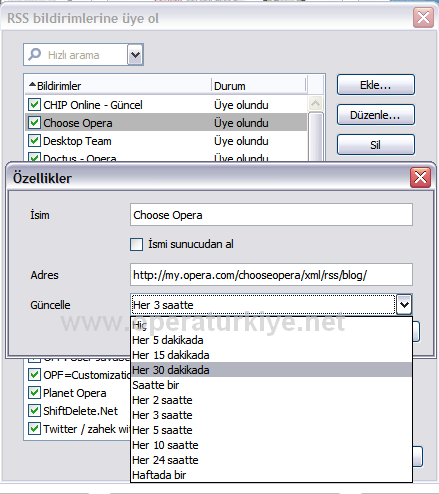Select the ShiftDelete.Net feed name

point(80,411)
